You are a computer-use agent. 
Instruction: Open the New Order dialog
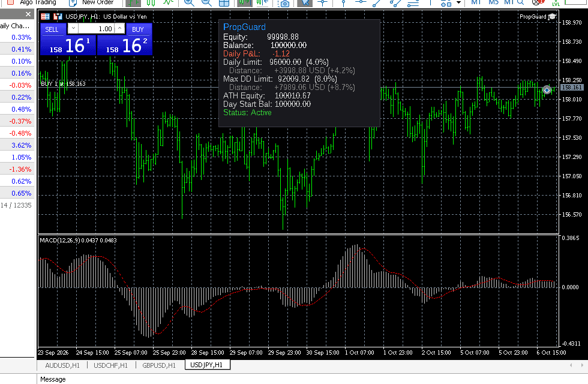tap(91, 2)
